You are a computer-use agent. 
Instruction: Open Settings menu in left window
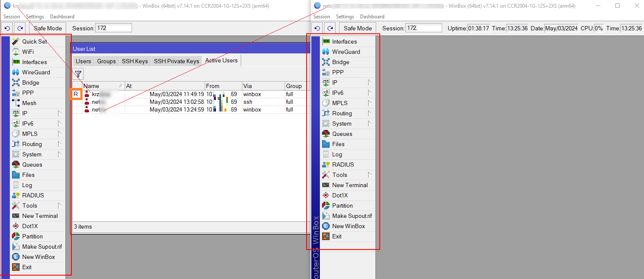[x=35, y=17]
